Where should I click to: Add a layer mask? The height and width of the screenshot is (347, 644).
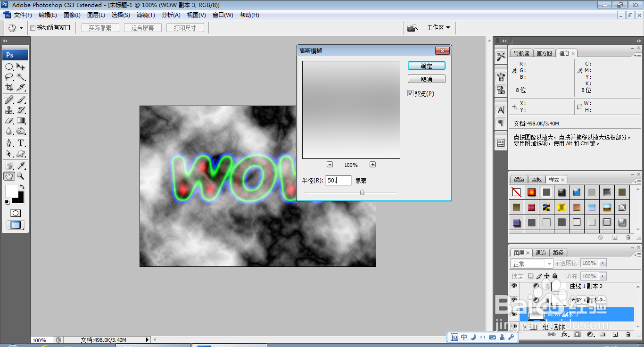577,334
